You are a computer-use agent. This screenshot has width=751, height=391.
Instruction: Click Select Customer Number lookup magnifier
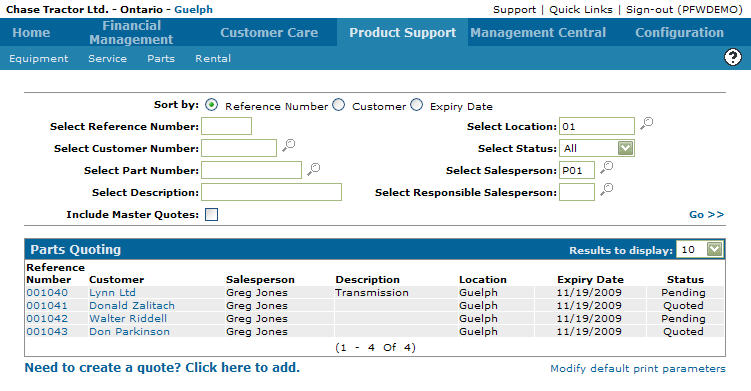point(288,145)
